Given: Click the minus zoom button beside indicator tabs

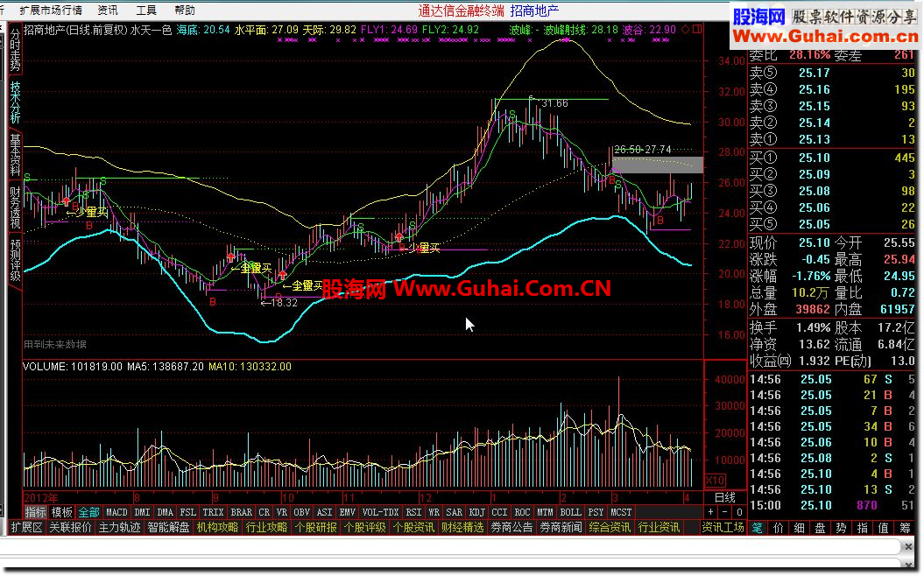Looking at the screenshot, I should (x=725, y=512).
